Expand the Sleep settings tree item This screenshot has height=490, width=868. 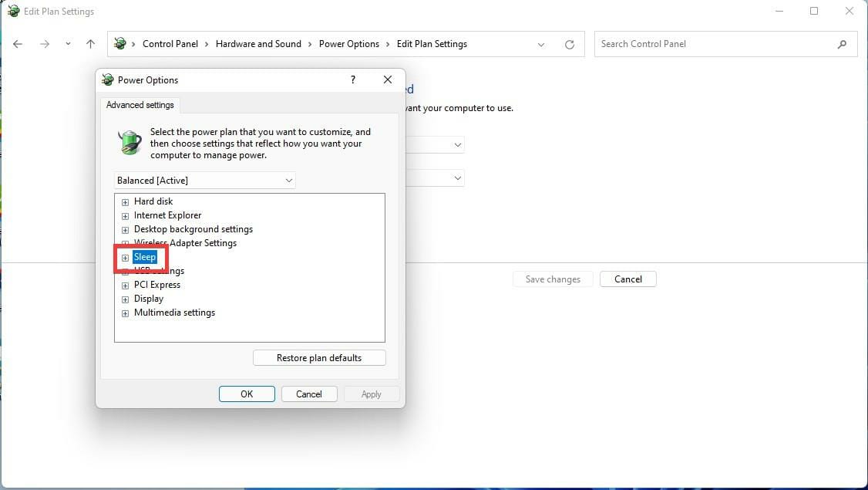pos(125,257)
